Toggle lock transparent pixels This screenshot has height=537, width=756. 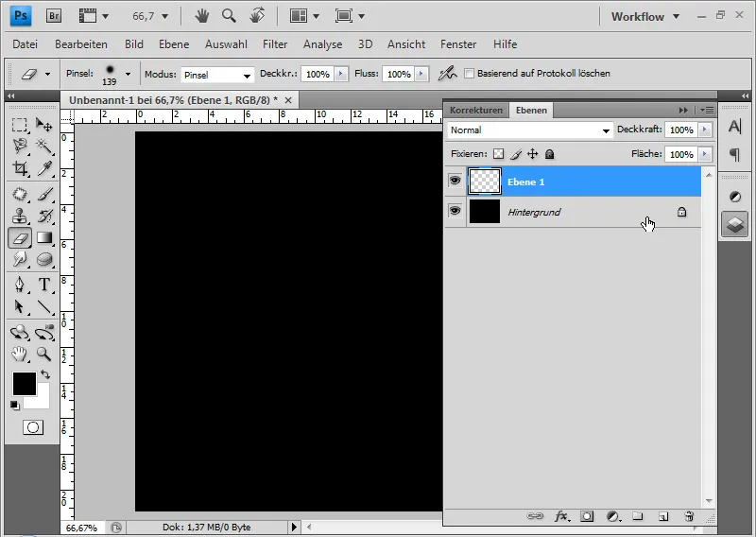[499, 154]
